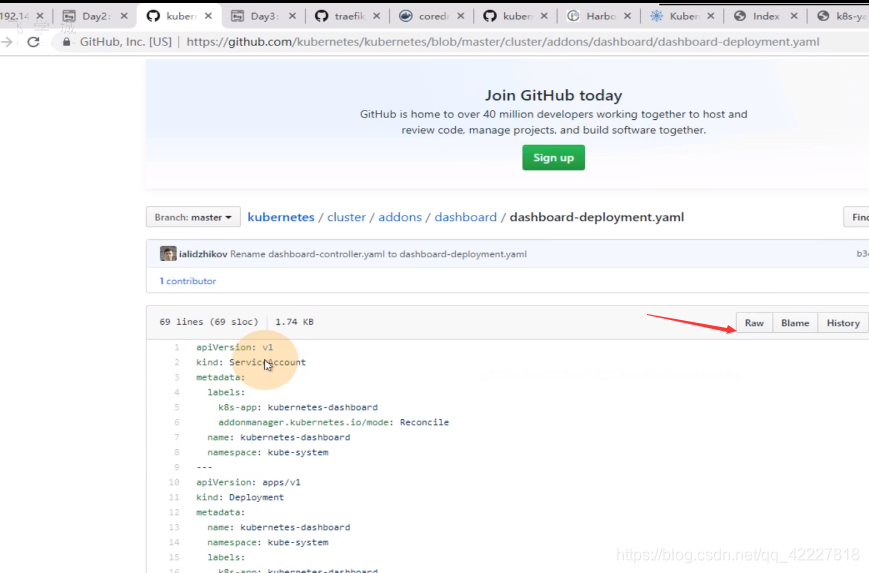869x573 pixels.
Task: Expand the 1 contributor link
Action: pos(188,281)
